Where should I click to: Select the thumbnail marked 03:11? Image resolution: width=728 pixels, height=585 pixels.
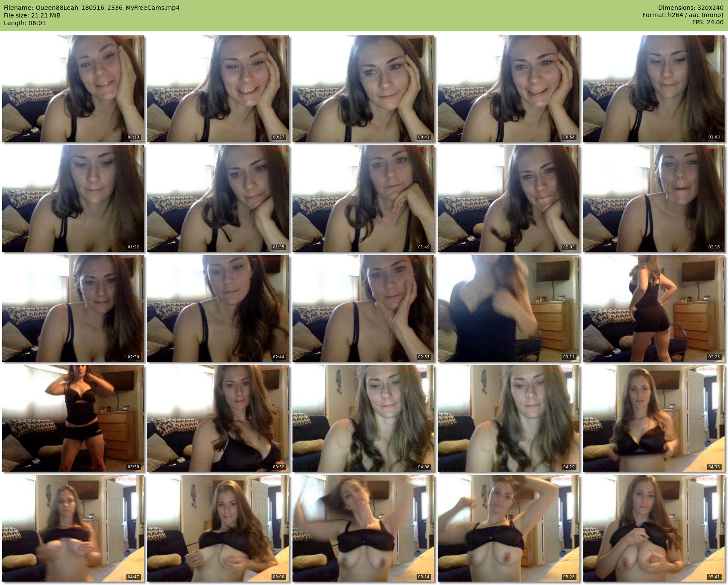click(x=508, y=308)
